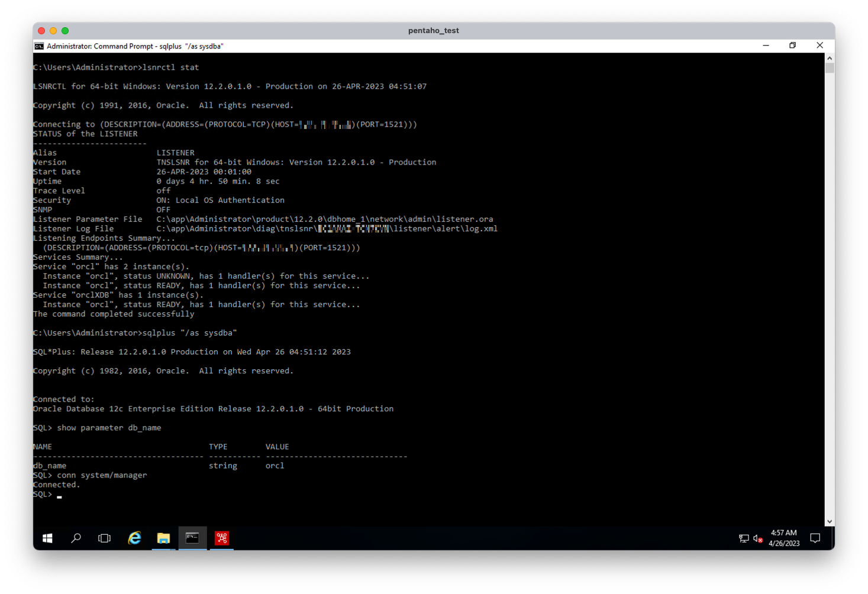The height and width of the screenshot is (594, 868).
Task: Open the muted volume tray icon
Action: 757,538
